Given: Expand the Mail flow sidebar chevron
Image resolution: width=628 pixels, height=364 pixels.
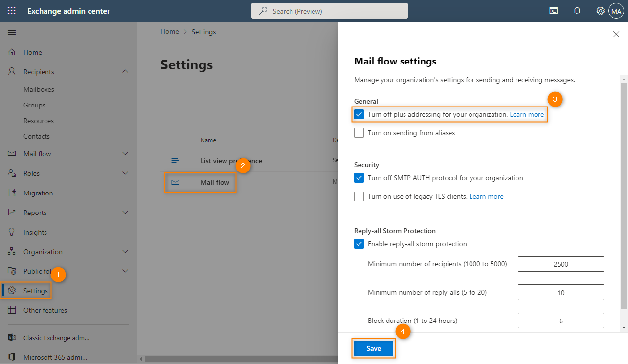Looking at the screenshot, I should pos(125,154).
